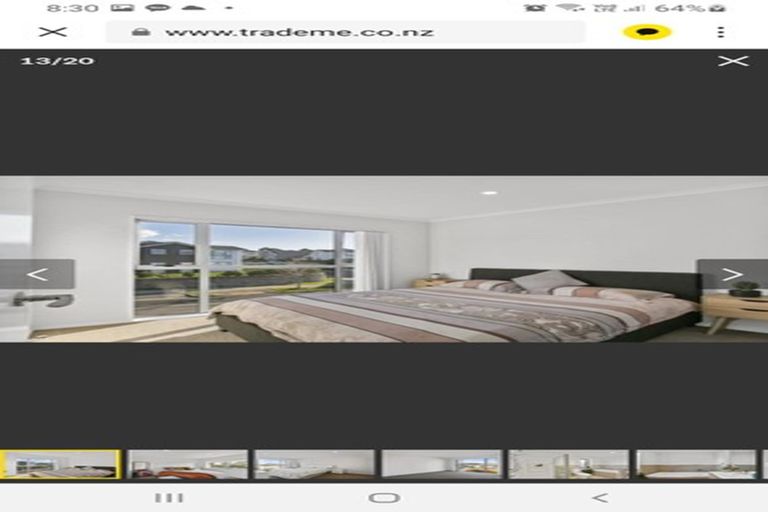Close the browser custom tab with X
The width and height of the screenshot is (768, 512).
coord(53,32)
